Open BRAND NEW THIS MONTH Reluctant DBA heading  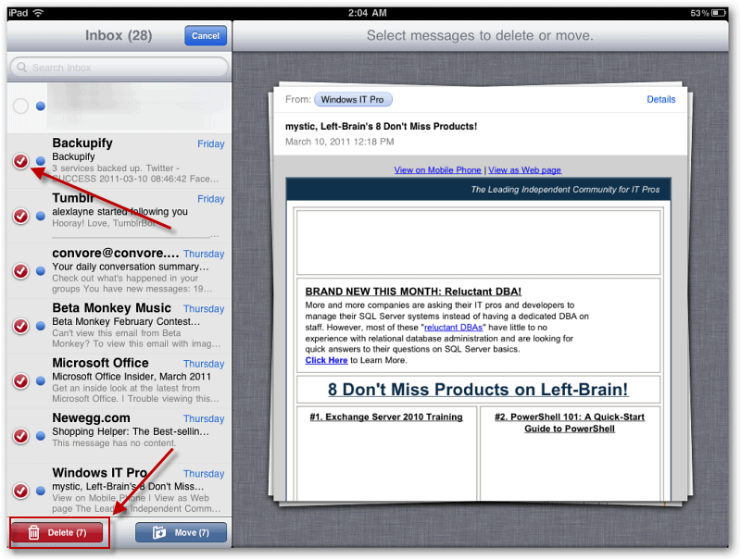tap(413, 292)
